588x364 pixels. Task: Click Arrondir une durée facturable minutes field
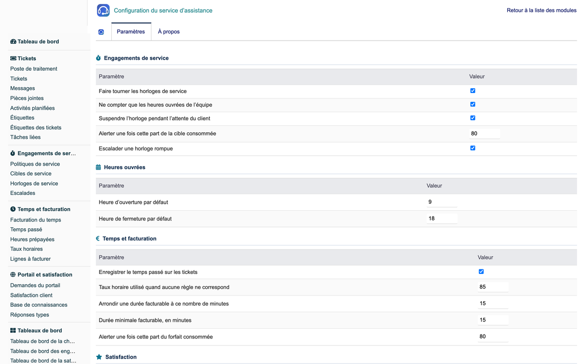click(x=493, y=304)
